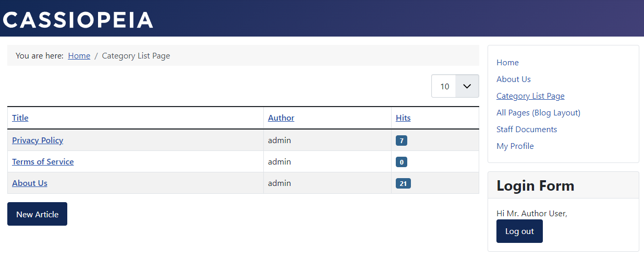644x257 pixels.
Task: Sort the table by Title column
Action: tap(20, 118)
